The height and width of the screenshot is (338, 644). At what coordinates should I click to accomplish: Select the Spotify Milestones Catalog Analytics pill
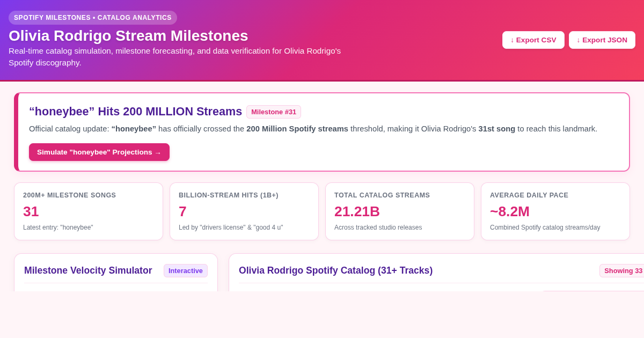point(93,18)
